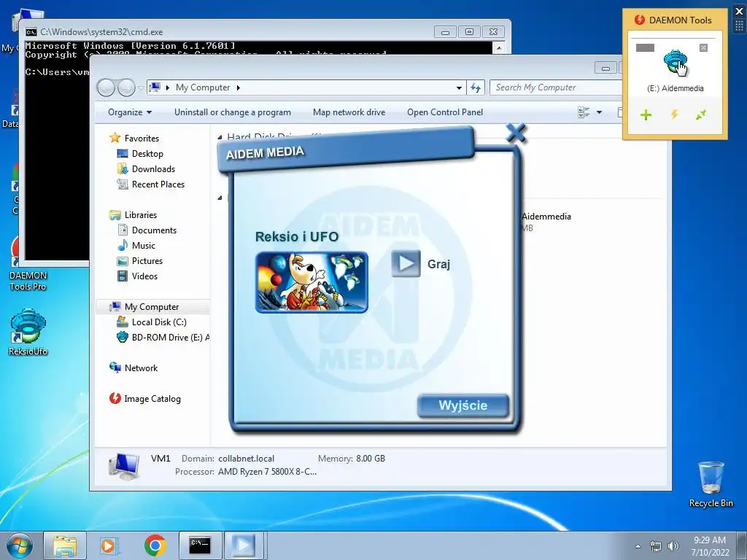Click the Aidem Media launcher taskbar button

tap(244, 545)
